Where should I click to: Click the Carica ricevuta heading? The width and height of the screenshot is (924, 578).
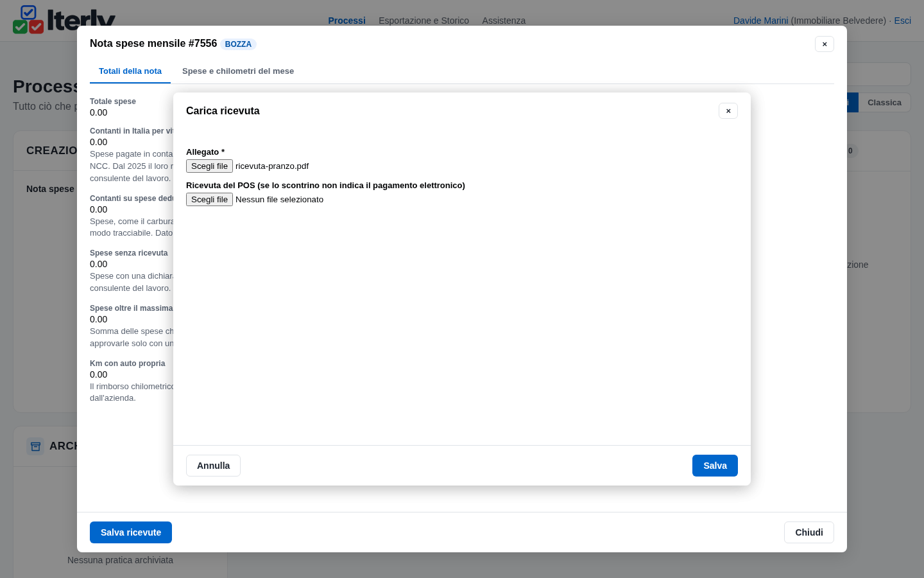[223, 111]
